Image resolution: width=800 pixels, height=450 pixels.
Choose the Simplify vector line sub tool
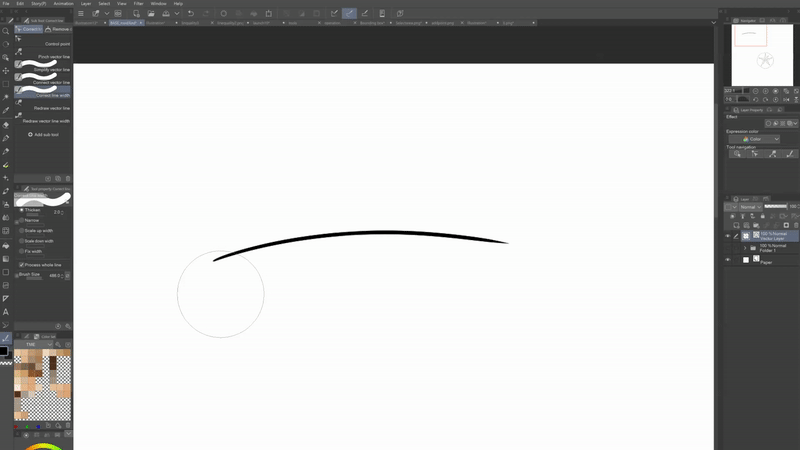42,67
